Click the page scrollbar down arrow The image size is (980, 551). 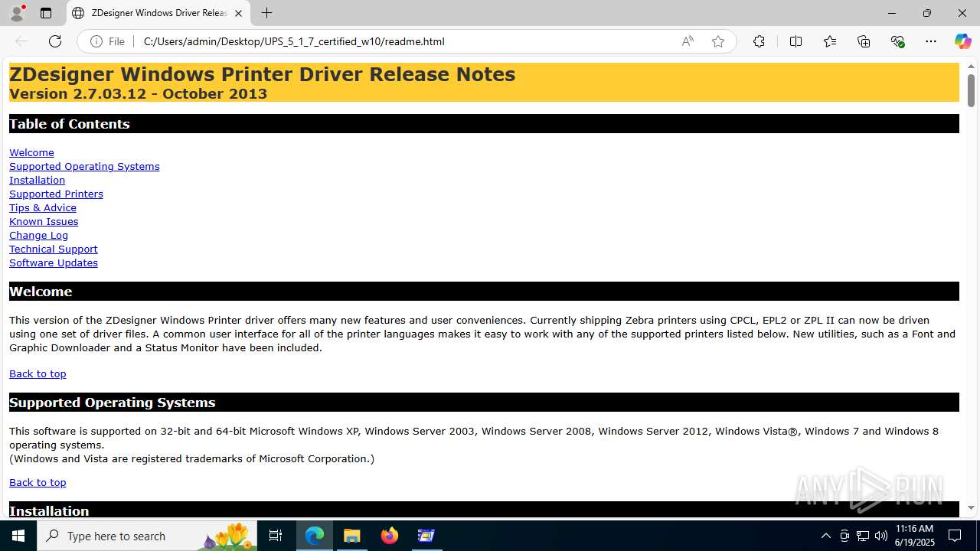coord(971,507)
